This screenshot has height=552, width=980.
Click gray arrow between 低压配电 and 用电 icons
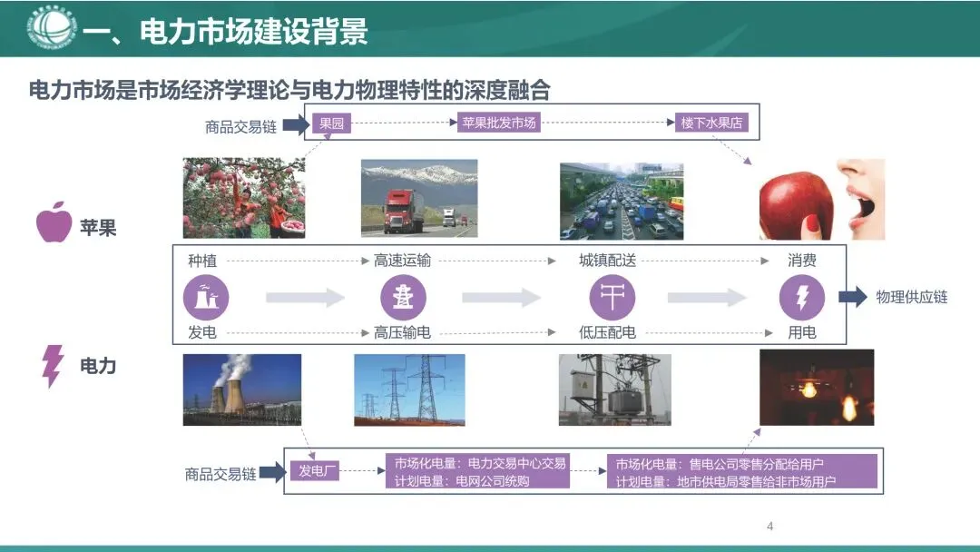coord(707,297)
